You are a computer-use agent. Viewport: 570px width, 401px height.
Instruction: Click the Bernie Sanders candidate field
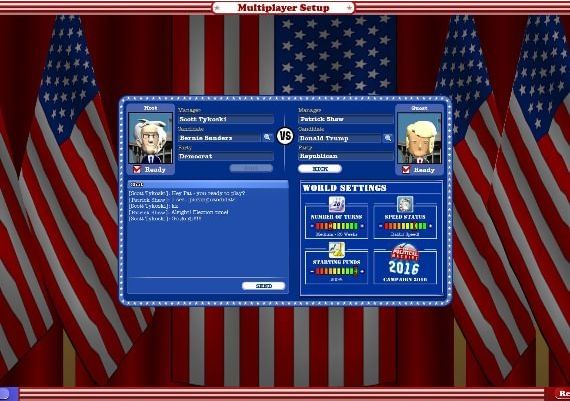click(x=219, y=138)
